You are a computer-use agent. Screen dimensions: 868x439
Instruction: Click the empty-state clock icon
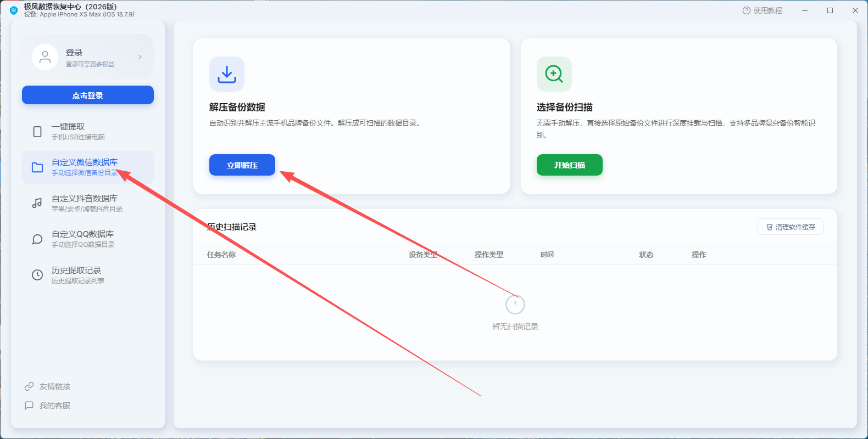click(515, 304)
